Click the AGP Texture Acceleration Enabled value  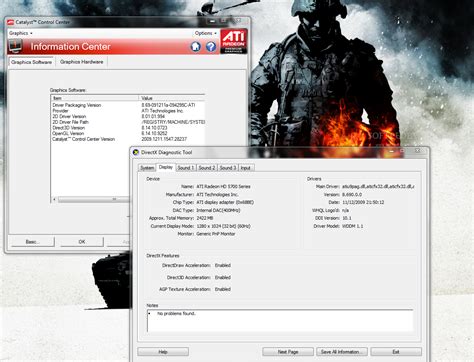click(x=223, y=289)
